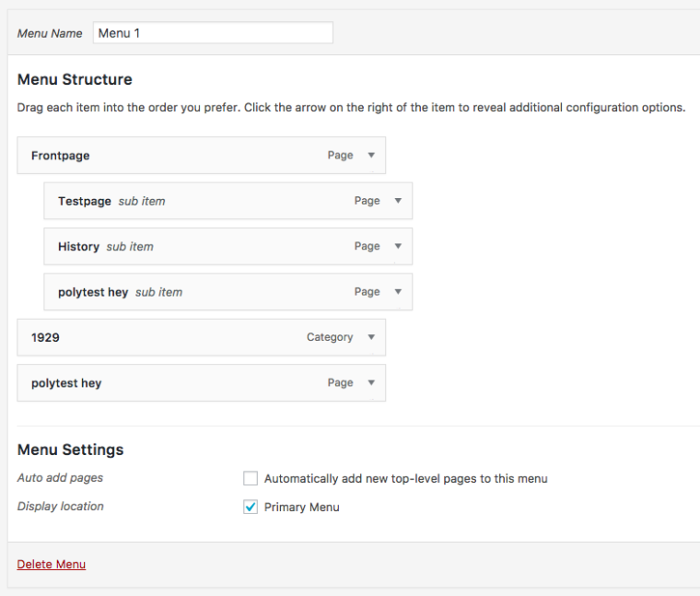This screenshot has width=700, height=596.
Task: Click into the Menu Name field
Action: [212, 33]
